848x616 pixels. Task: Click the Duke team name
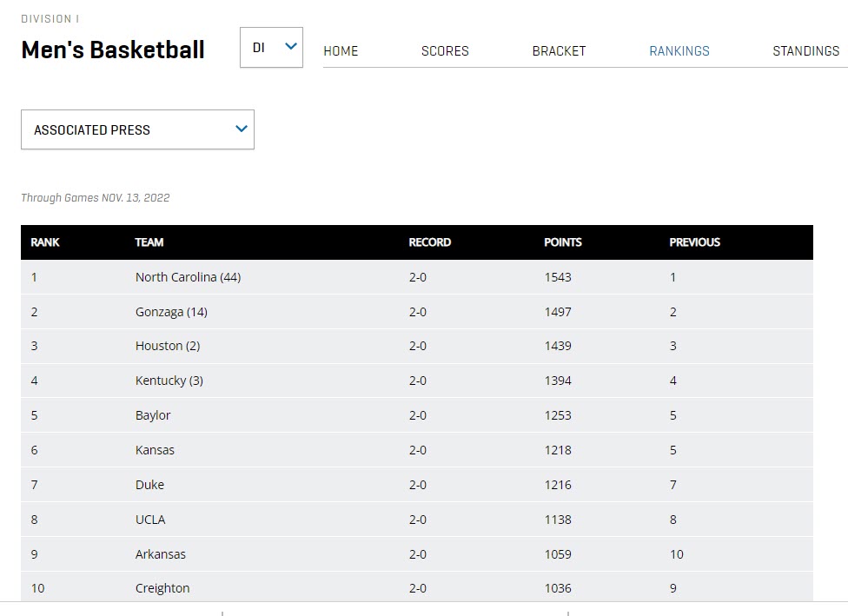[x=149, y=485]
